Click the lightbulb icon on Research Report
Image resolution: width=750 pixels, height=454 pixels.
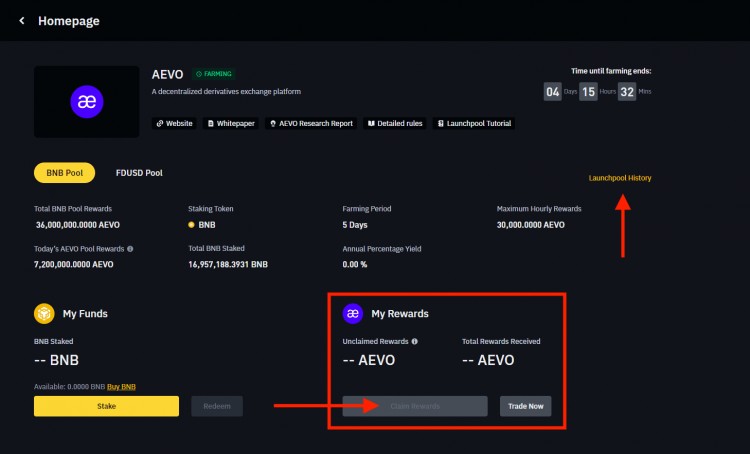click(x=273, y=123)
